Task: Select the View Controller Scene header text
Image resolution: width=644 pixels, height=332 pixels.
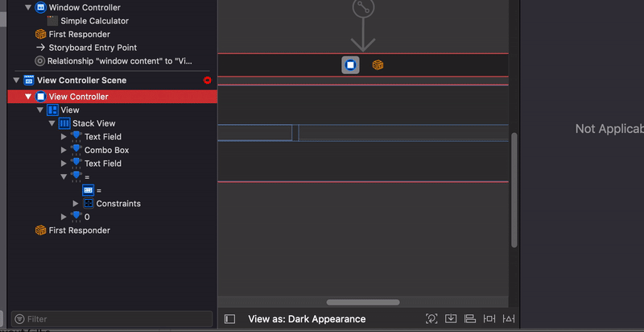Action: click(x=82, y=80)
